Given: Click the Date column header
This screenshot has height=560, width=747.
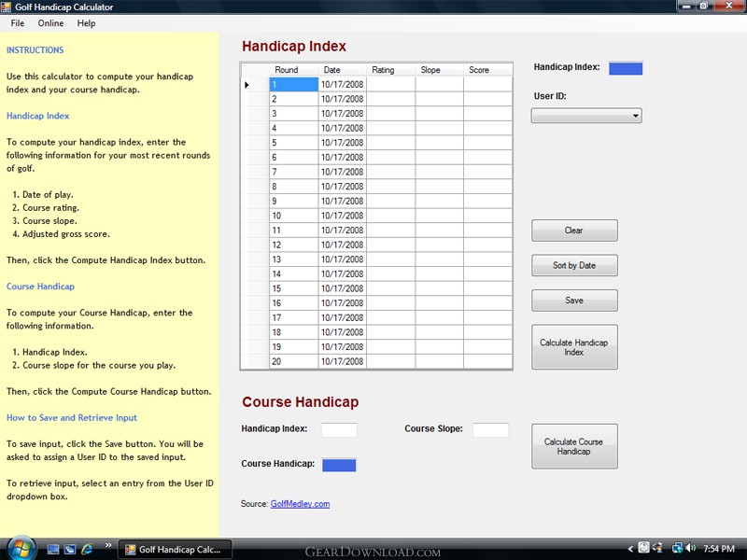Looking at the screenshot, I should pos(343,70).
